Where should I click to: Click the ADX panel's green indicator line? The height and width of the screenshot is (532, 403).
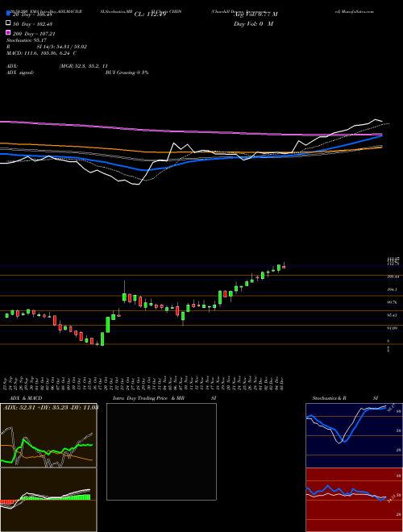click(x=48, y=451)
